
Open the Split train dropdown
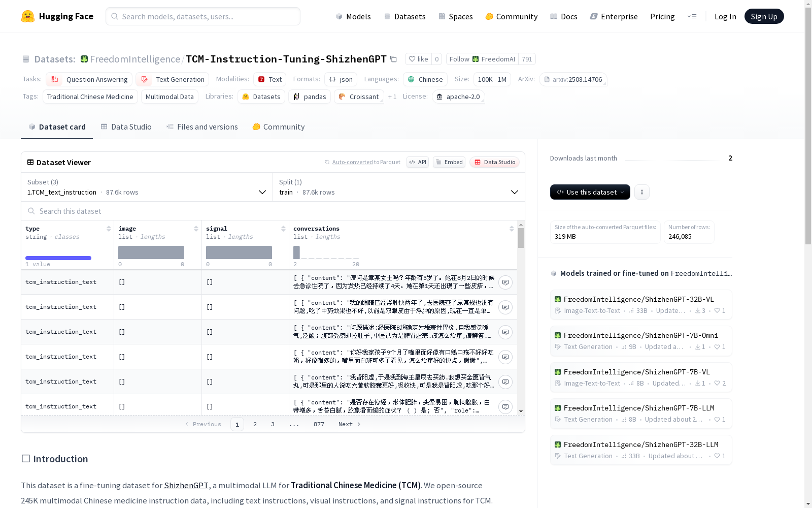399,187
